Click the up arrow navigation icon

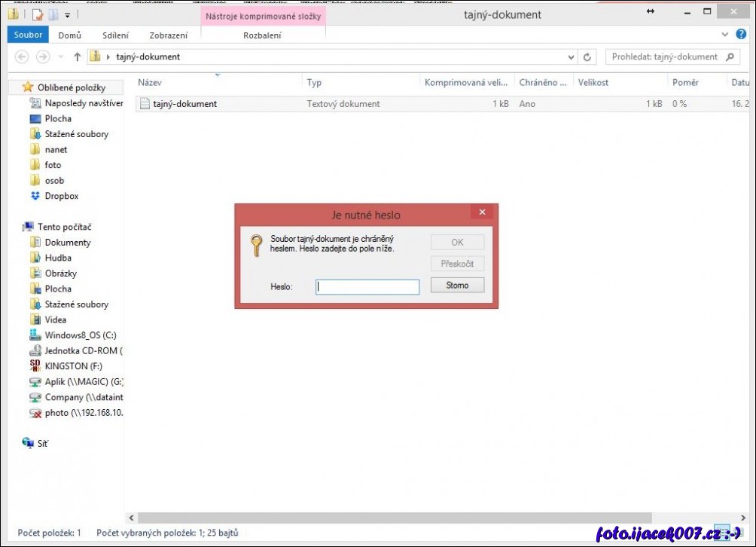(x=77, y=57)
